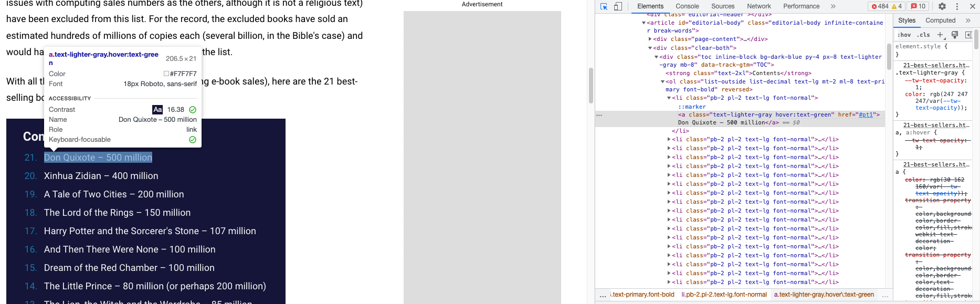The width and height of the screenshot is (980, 304).
Task: Close the DevTools panel
Action: point(972,6)
